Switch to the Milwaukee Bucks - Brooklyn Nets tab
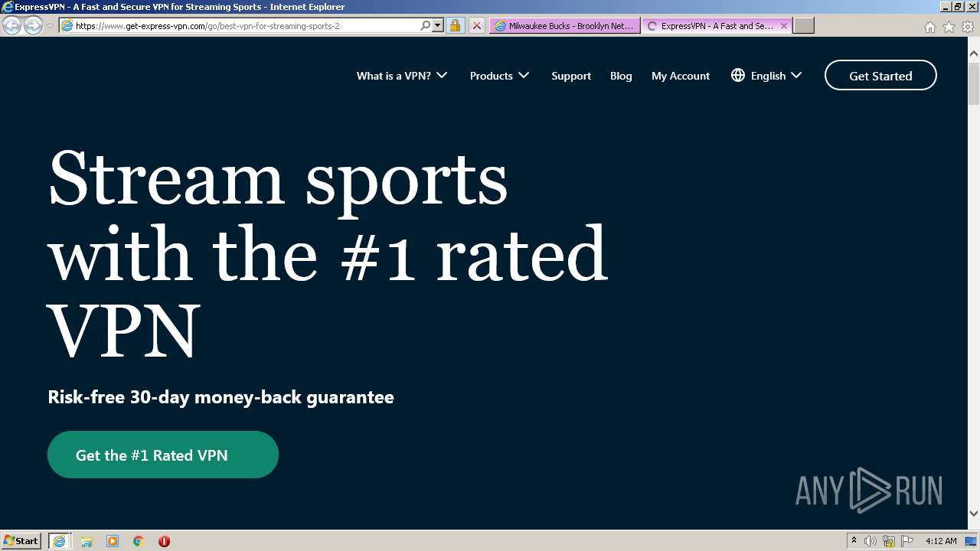Viewport: 980px width, 551px height. [x=565, y=25]
